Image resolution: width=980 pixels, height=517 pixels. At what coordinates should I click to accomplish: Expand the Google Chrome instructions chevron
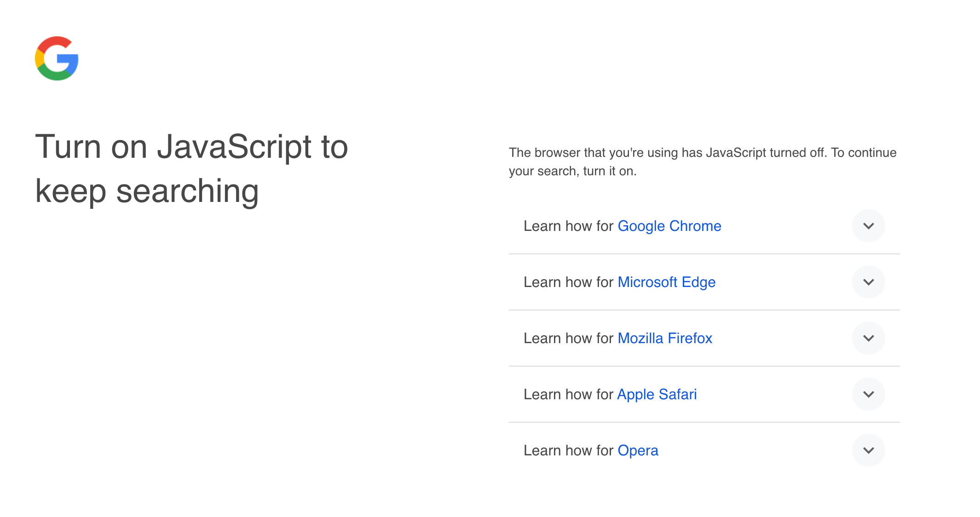[x=868, y=226]
